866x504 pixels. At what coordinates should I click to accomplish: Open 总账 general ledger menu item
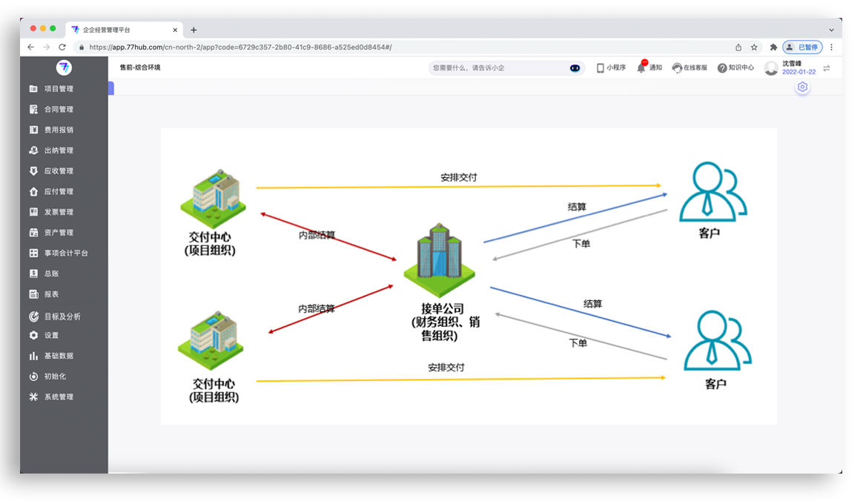[50, 273]
